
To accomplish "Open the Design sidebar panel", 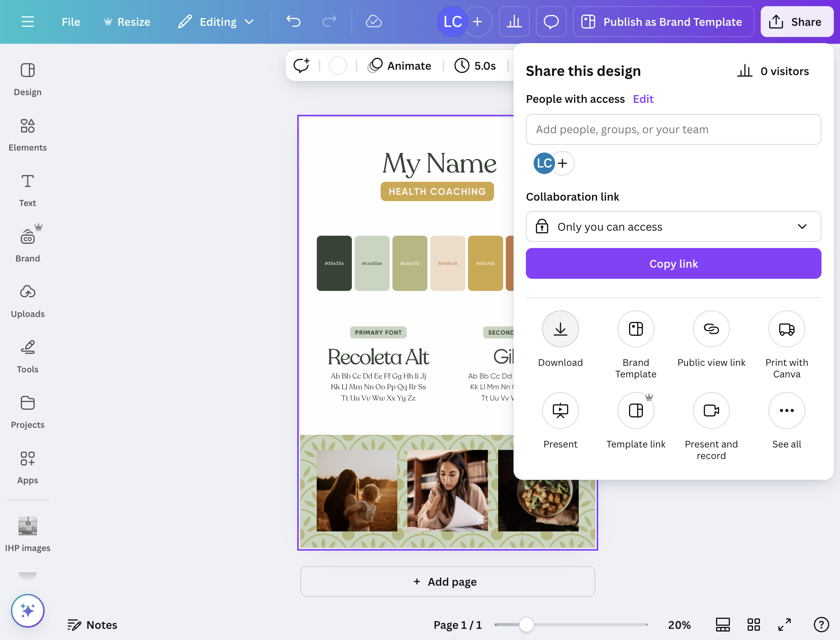I will 28,79.
